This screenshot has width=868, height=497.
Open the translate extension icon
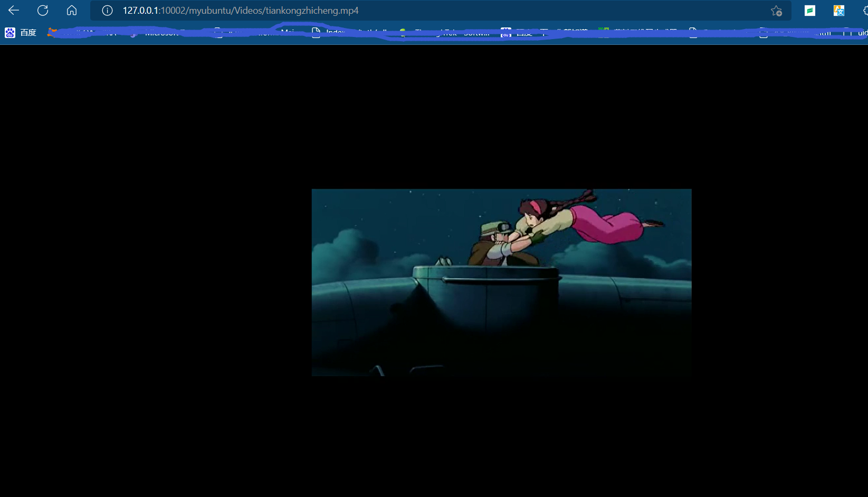[x=838, y=11]
